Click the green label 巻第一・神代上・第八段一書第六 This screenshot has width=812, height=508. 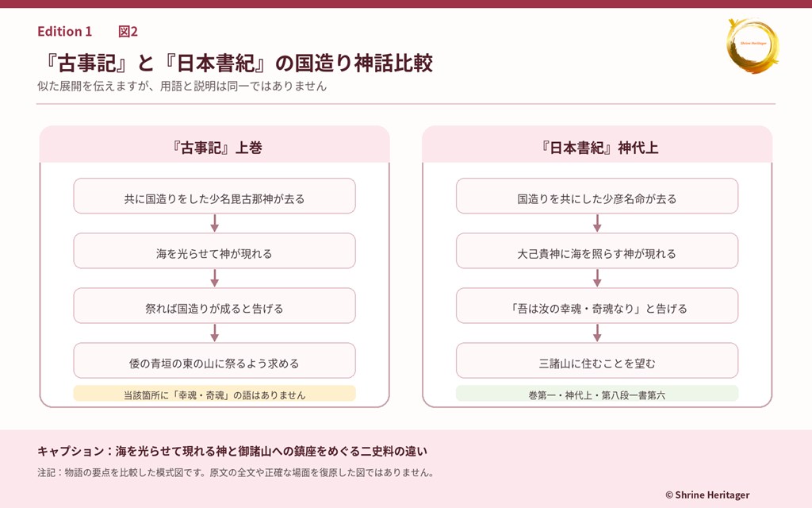pyautogui.click(x=597, y=394)
